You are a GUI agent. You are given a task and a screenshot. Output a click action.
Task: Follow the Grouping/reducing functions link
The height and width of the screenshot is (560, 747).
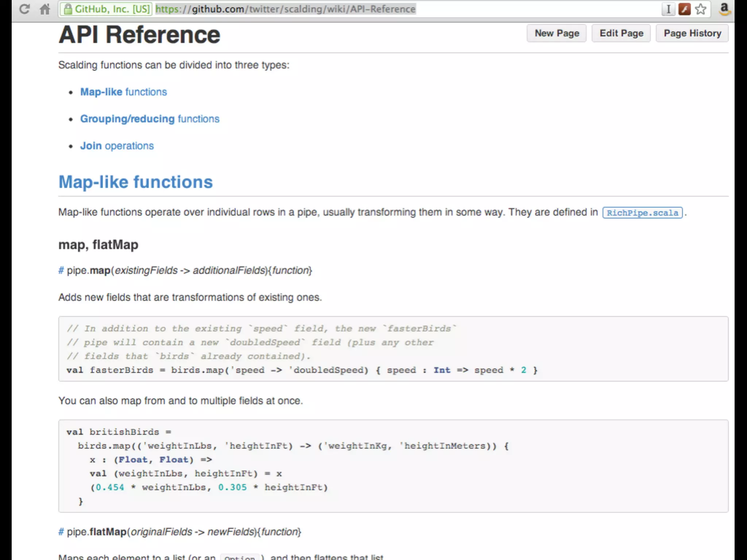click(x=150, y=119)
